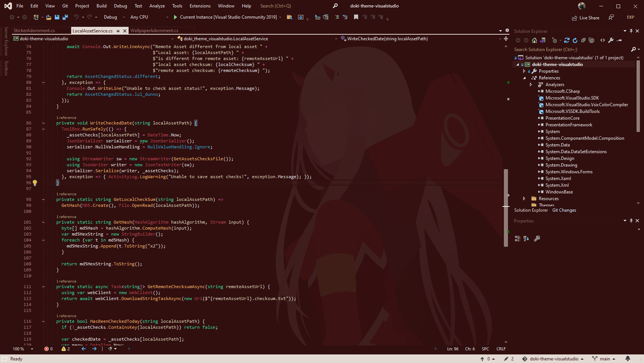Collapse the References node
The height and width of the screenshot is (363, 644).
point(524,78)
